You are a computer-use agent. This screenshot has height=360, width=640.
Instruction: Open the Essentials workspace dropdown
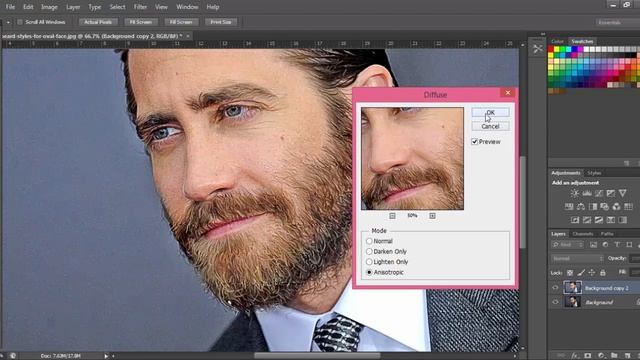tap(617, 22)
